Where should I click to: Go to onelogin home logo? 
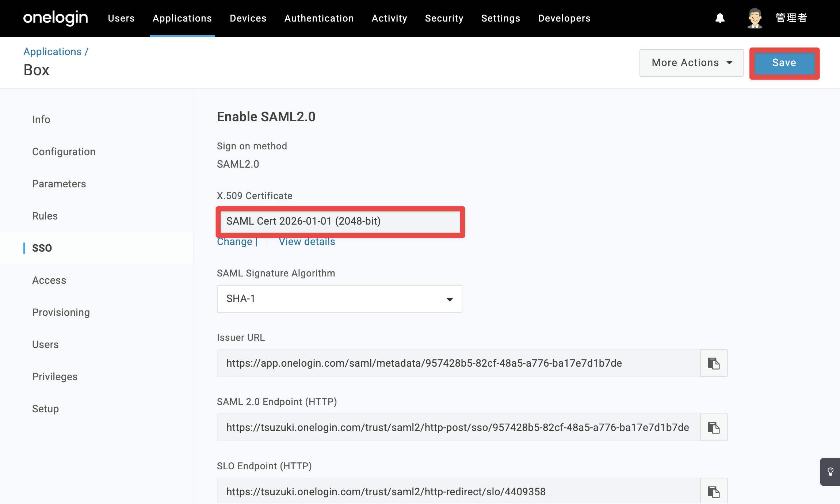click(x=56, y=18)
